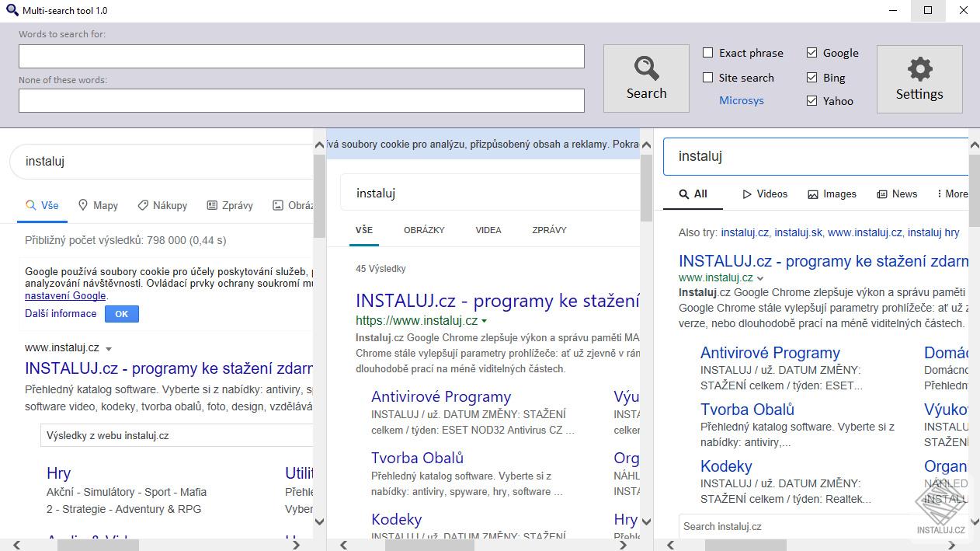Open Bing result 'INSTALUJ.cz - programy ke stažení'
The image size is (980, 551).
[x=498, y=301]
